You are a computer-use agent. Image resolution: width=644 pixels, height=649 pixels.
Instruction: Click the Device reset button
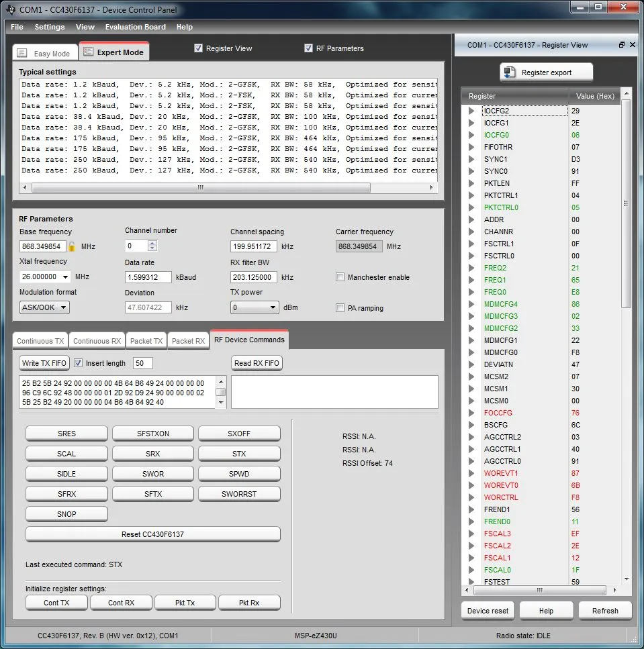pos(488,611)
